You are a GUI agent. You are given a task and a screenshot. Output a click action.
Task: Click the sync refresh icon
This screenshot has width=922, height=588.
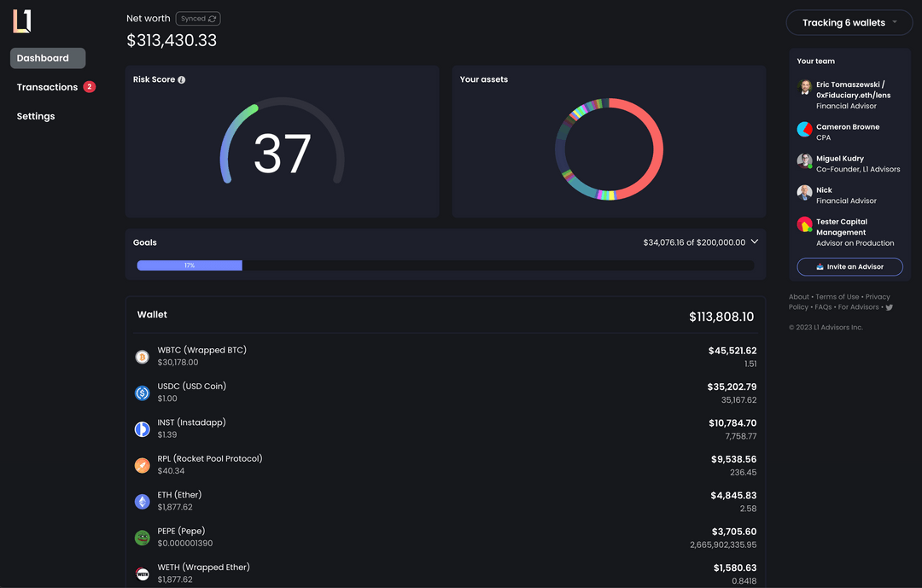coord(213,19)
